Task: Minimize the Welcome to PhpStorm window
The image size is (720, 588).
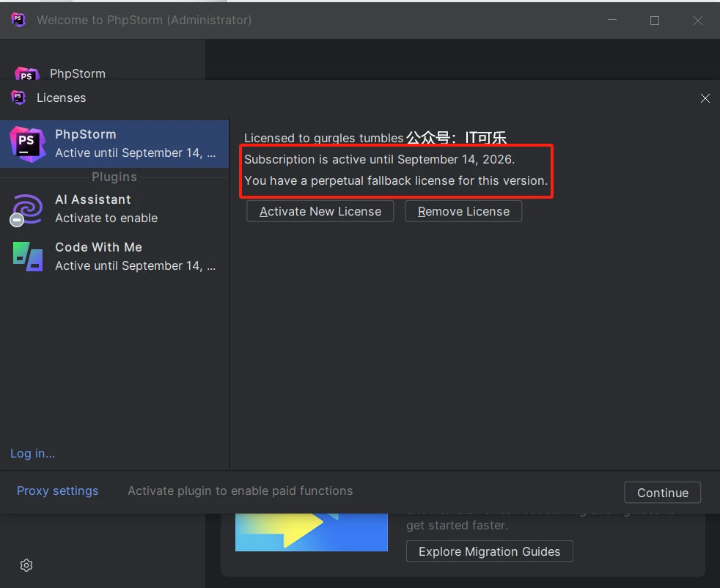Action: pos(612,21)
